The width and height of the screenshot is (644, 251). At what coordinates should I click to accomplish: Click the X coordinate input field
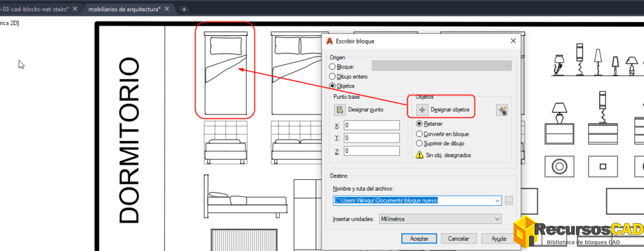coord(372,125)
